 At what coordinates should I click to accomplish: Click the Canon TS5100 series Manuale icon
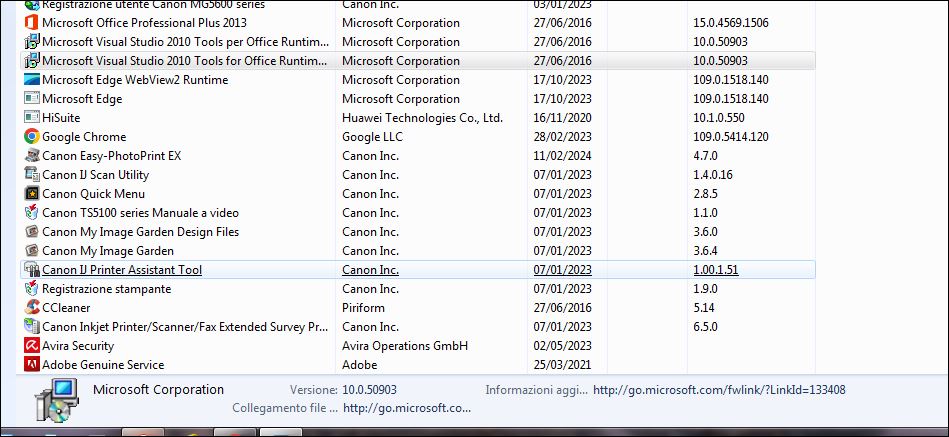31,213
